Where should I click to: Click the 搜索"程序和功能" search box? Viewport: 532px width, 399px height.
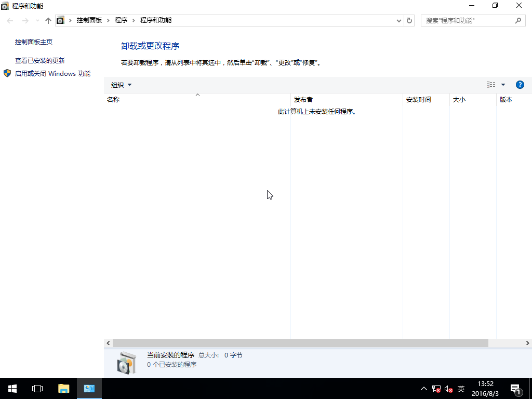point(468,20)
